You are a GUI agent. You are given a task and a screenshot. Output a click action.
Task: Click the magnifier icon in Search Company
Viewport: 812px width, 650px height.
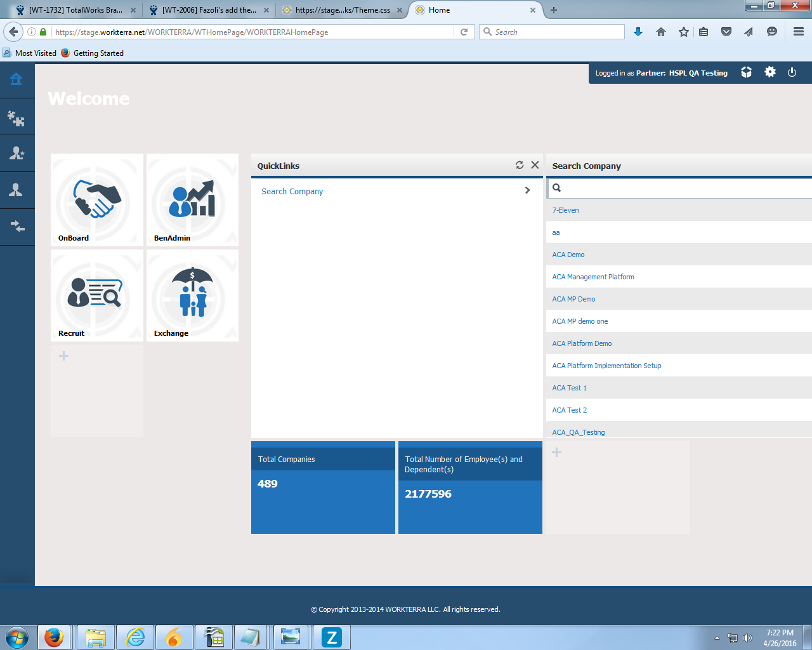(556, 188)
